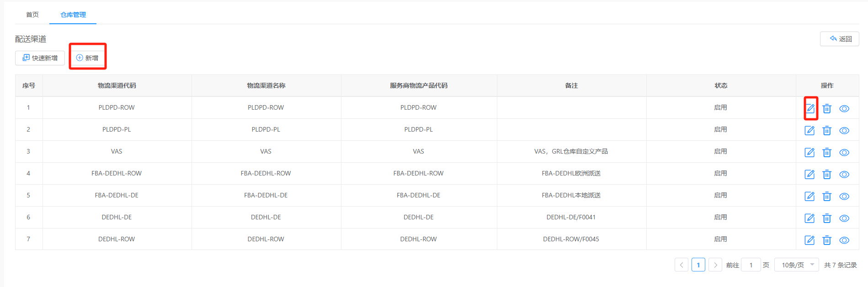View DEDHL-DE channel using eye icon
This screenshot has height=287, width=868.
pos(844,218)
